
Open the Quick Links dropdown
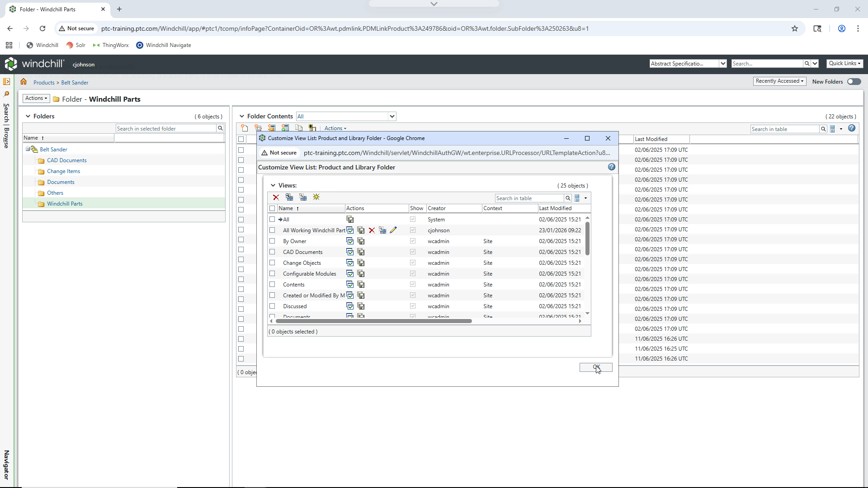(845, 64)
